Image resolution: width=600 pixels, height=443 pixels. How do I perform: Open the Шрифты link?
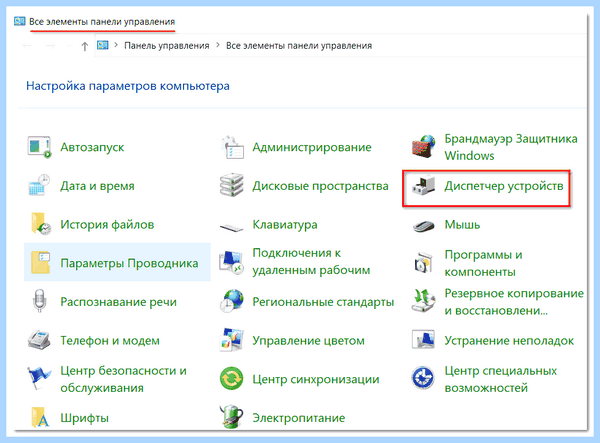[x=85, y=418]
